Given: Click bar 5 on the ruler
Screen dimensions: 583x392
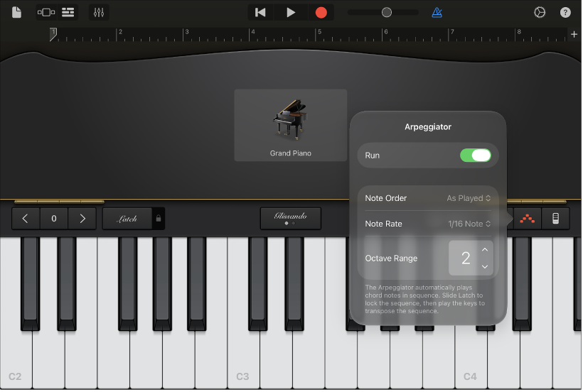Looking at the screenshot, I should pos(319,32).
